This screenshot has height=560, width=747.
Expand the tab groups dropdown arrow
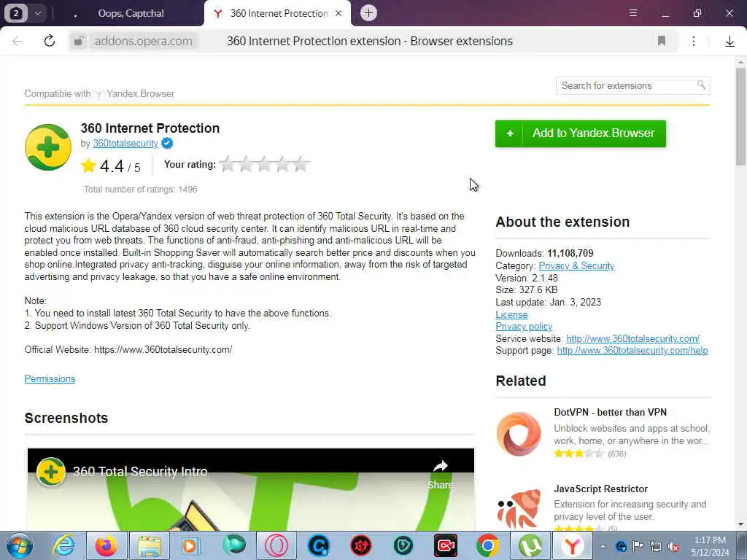pyautogui.click(x=38, y=13)
